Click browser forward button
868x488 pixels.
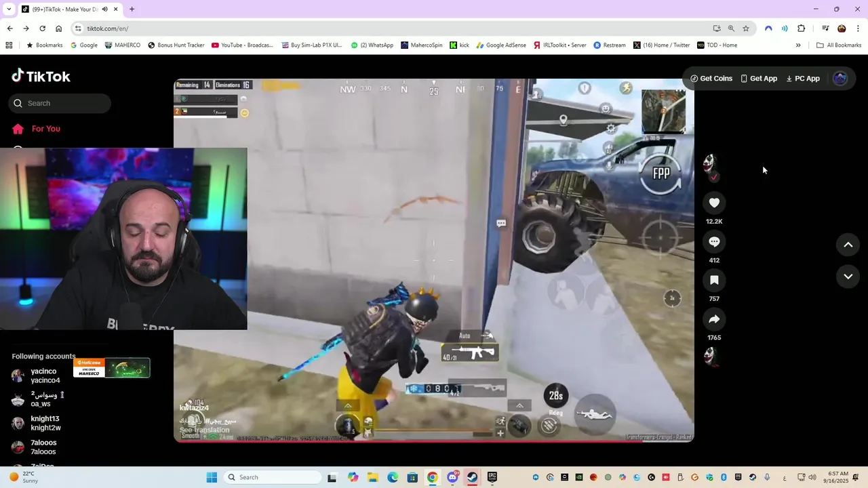point(26,28)
